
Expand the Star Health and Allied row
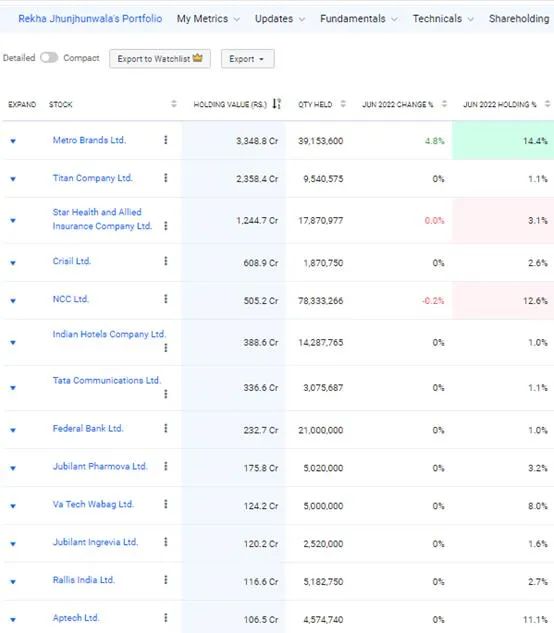[13, 221]
